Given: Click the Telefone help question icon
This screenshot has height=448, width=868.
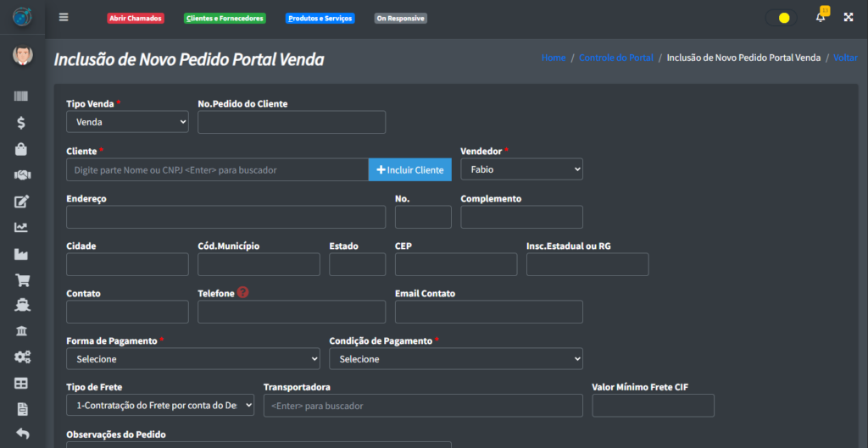Looking at the screenshot, I should pos(243,292).
